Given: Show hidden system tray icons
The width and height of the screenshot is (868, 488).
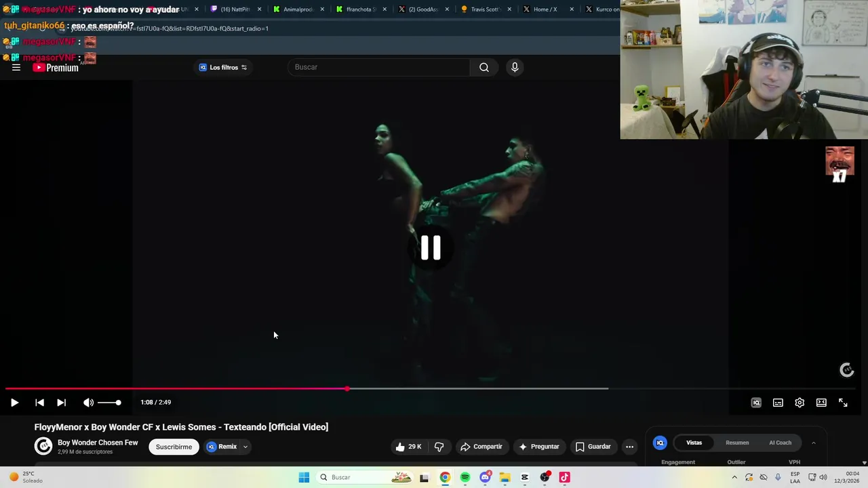Looking at the screenshot, I should click(734, 477).
